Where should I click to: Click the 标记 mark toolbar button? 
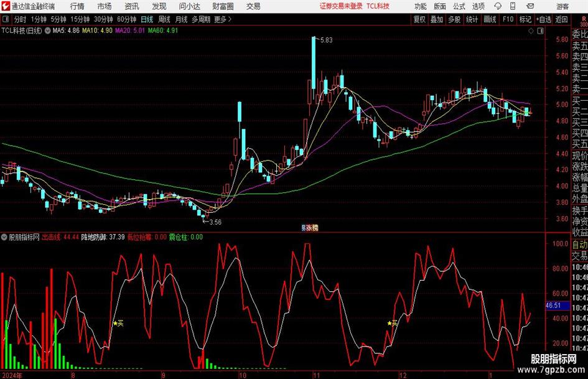pos(525,19)
